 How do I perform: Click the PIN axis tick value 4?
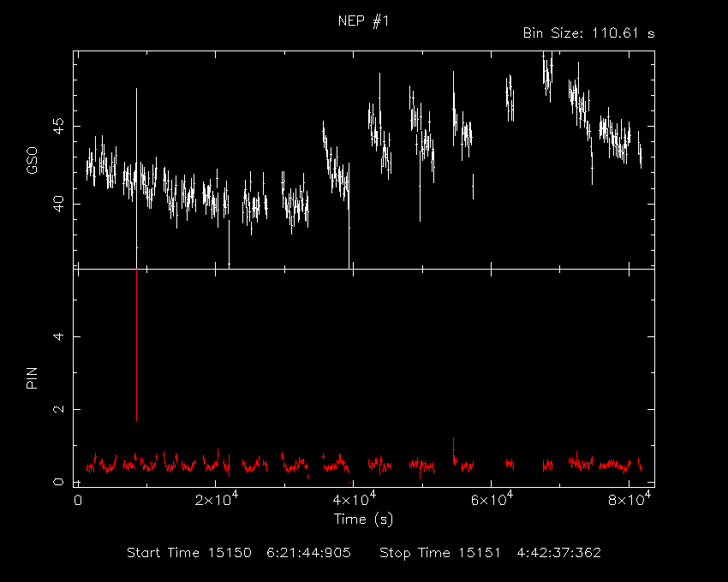[58, 336]
